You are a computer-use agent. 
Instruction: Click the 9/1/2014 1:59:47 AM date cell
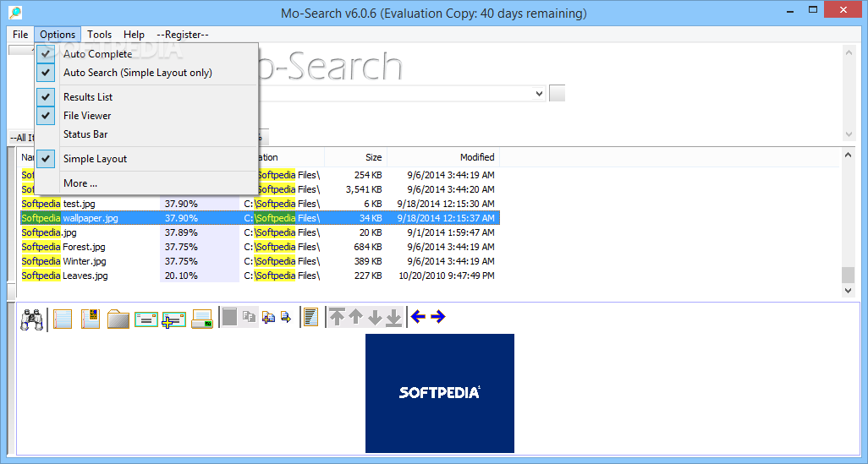451,232
